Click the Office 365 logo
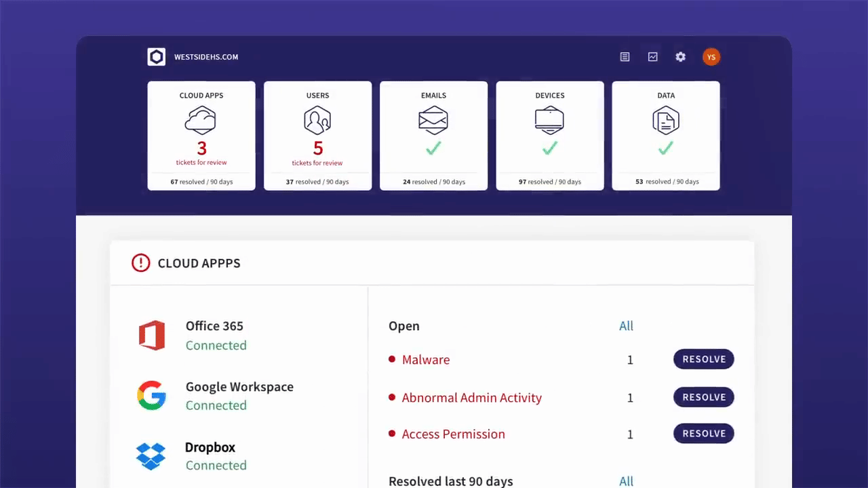The width and height of the screenshot is (868, 488). pos(152,335)
